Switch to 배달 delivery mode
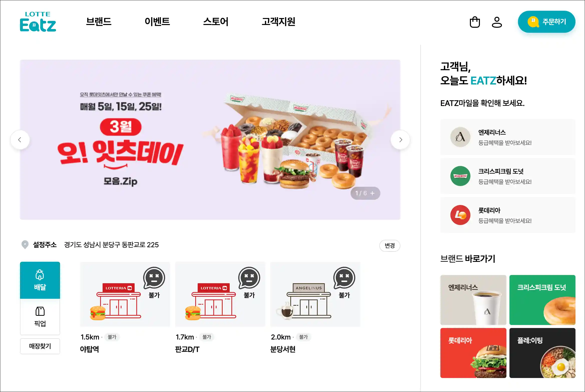The image size is (585, 392). click(x=40, y=280)
